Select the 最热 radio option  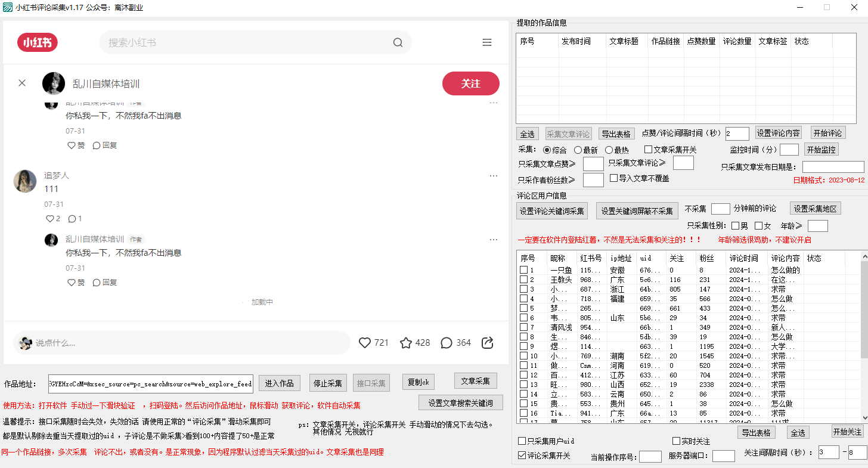[x=609, y=150]
